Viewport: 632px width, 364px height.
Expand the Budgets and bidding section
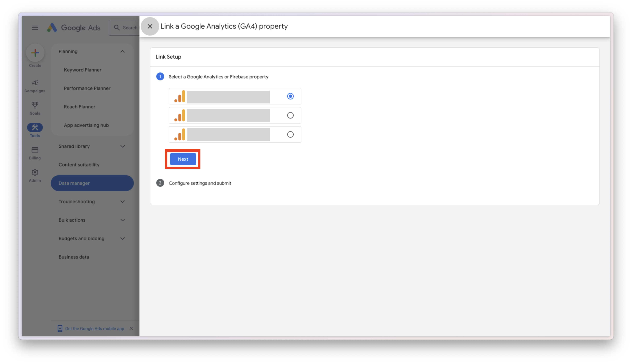(x=122, y=238)
